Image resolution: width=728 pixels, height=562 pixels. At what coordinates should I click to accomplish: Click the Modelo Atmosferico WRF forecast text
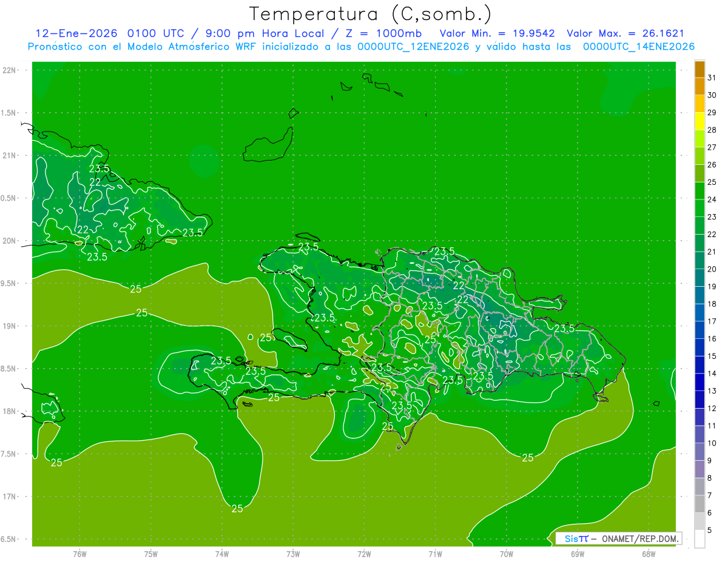(189, 47)
